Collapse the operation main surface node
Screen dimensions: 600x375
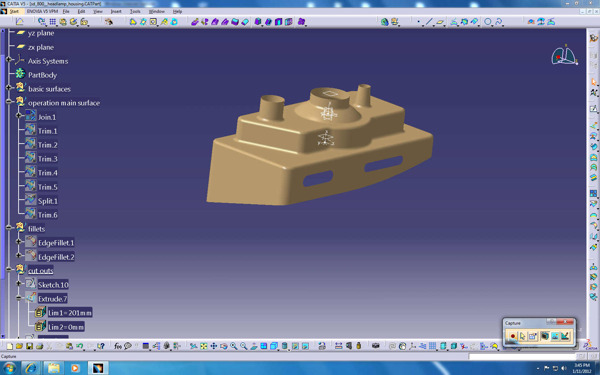[8, 101]
